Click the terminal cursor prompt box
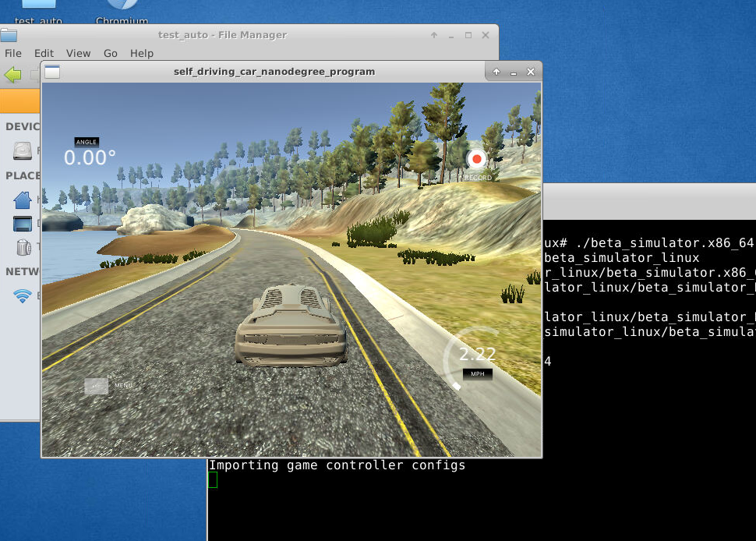The width and height of the screenshot is (756, 541). [213, 479]
